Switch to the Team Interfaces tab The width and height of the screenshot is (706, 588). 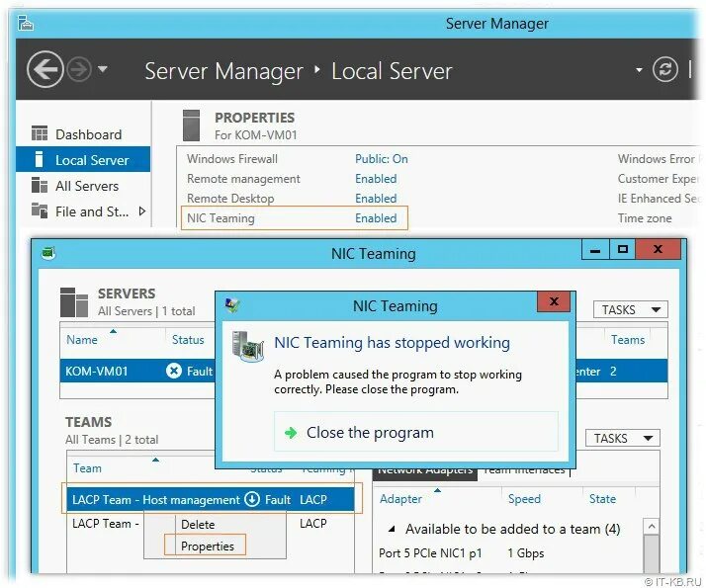[524, 472]
